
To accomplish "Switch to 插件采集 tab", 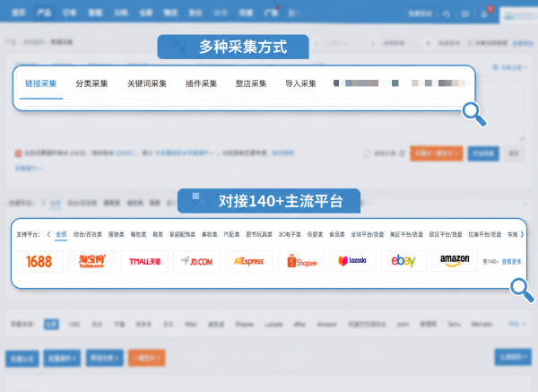I will click(201, 83).
